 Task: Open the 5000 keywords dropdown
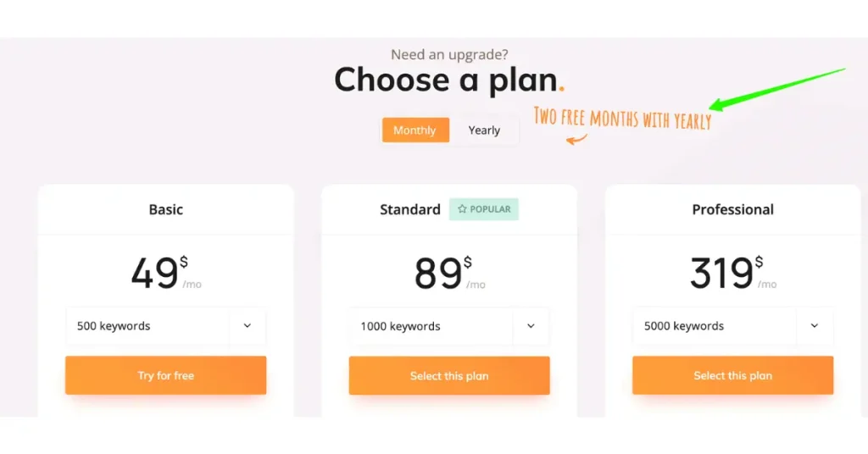click(814, 326)
